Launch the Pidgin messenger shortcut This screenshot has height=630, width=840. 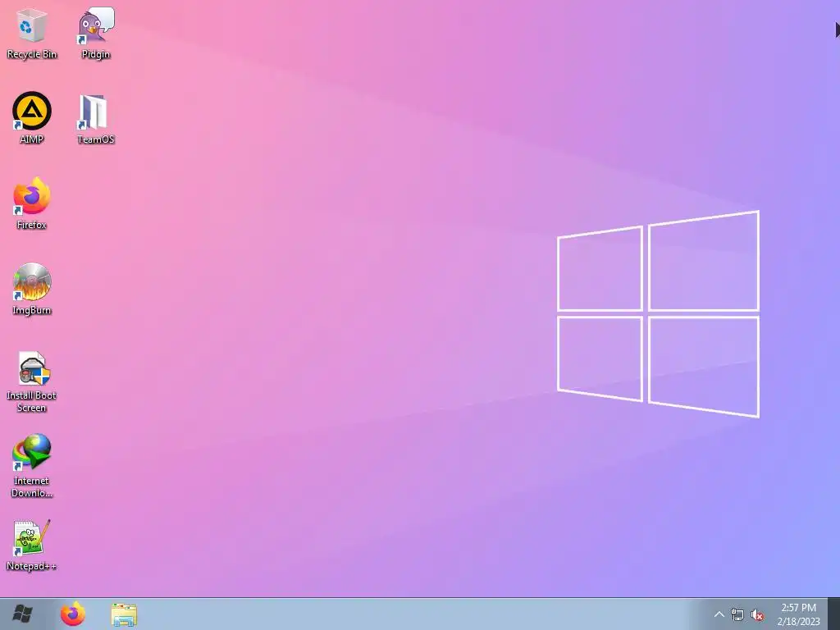[96, 33]
